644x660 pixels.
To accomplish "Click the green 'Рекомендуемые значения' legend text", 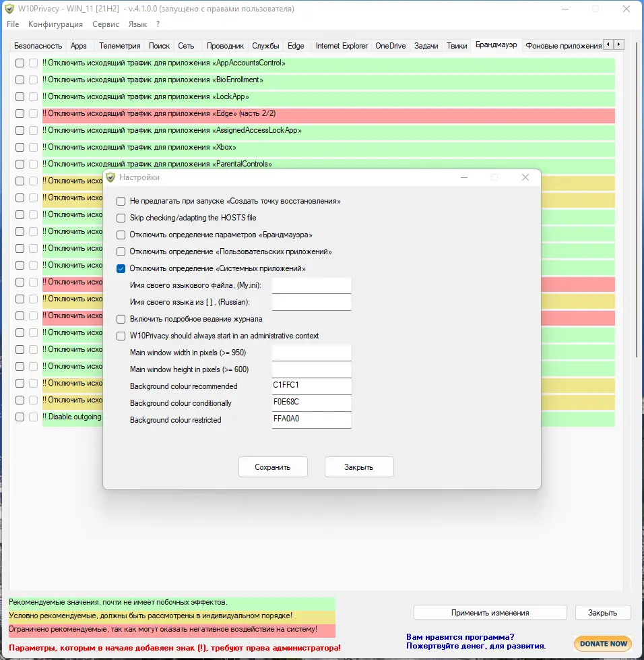I will 118,602.
